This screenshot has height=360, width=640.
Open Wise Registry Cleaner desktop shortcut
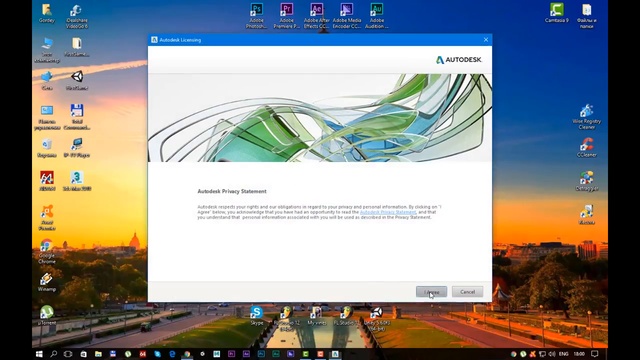click(587, 117)
